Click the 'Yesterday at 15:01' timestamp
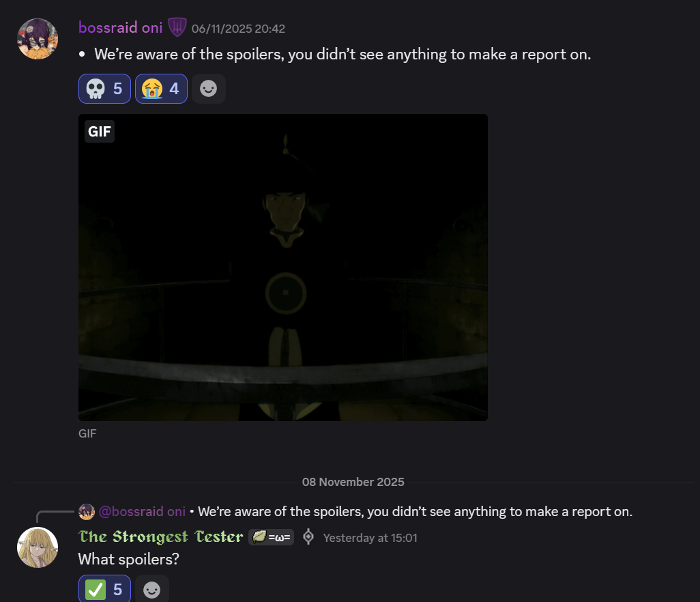 coord(370,538)
